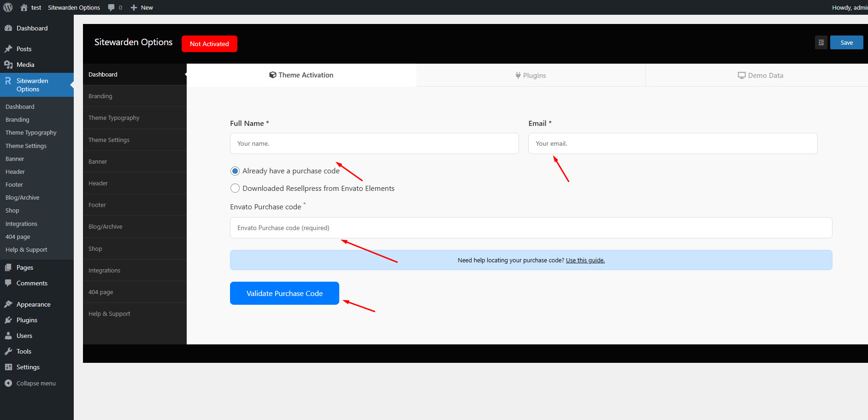The image size is (868, 420).
Task: Open Integrations in options panel menu
Action: pyautogui.click(x=135, y=270)
